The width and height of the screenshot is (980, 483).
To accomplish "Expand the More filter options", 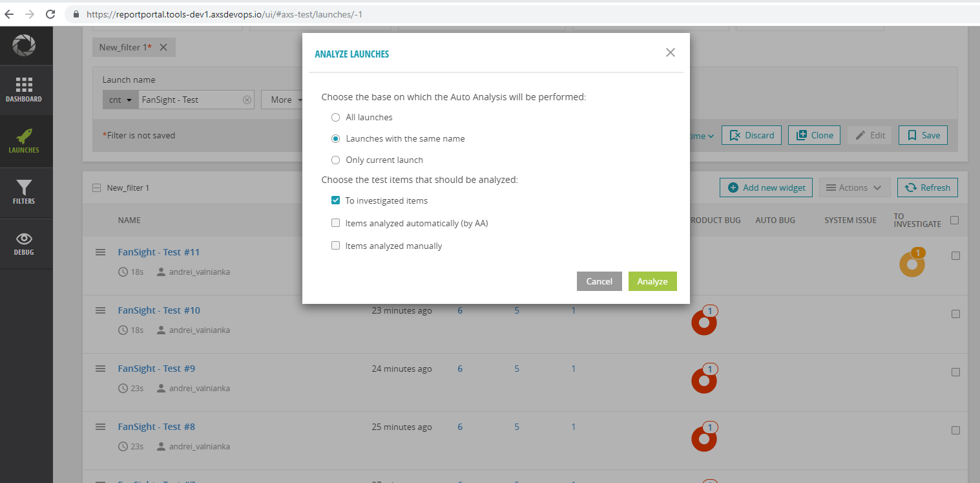I will click(286, 100).
